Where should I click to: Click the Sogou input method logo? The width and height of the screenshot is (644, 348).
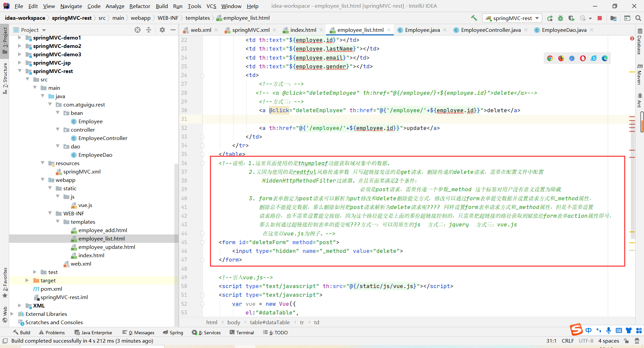[x=576, y=330]
